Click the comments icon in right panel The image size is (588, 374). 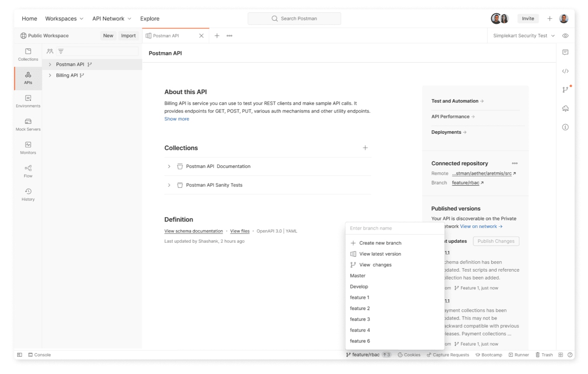tap(565, 52)
